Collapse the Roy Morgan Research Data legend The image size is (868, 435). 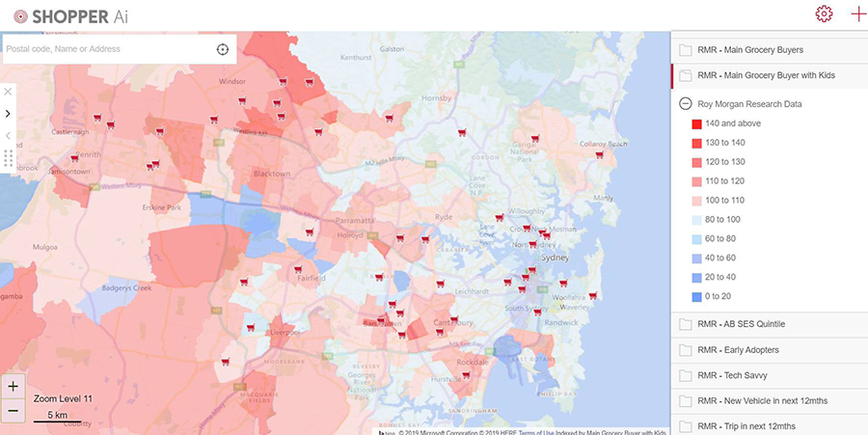pos(686,103)
